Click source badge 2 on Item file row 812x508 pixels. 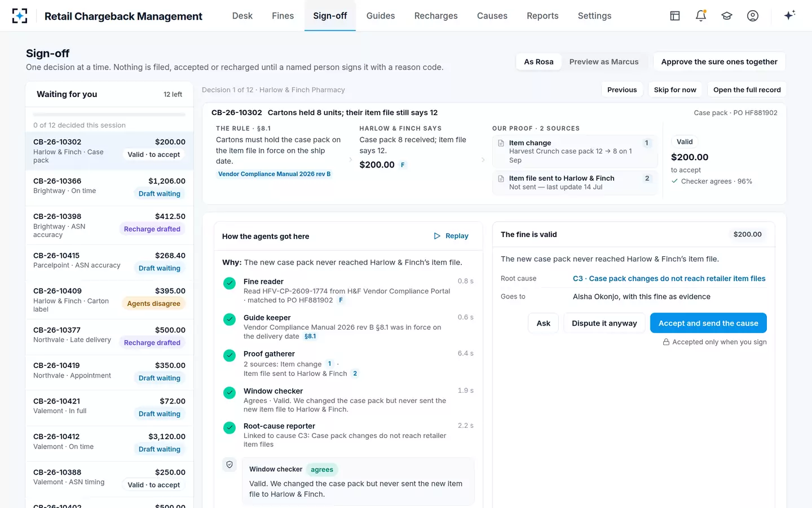tap(647, 178)
